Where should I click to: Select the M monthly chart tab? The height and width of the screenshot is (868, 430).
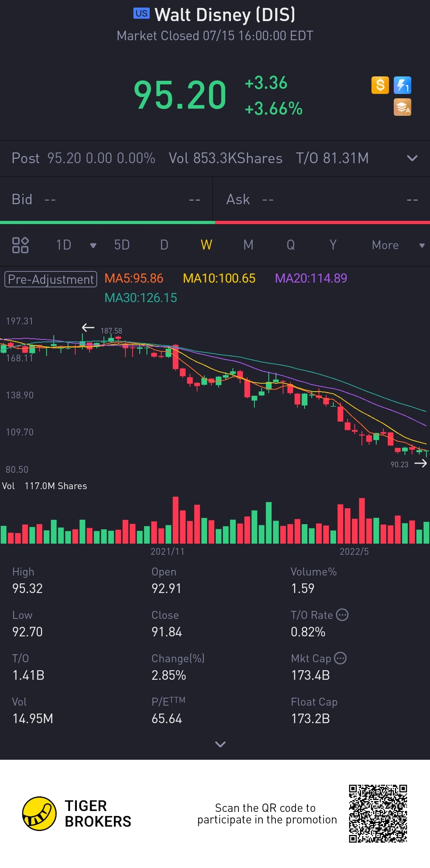pos(248,245)
